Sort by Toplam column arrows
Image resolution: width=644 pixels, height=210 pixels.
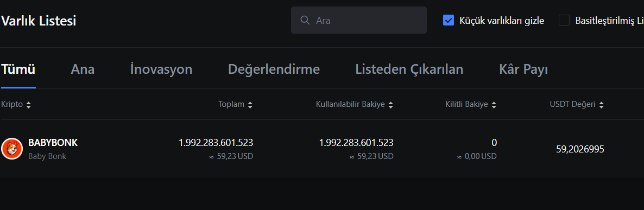tap(250, 105)
